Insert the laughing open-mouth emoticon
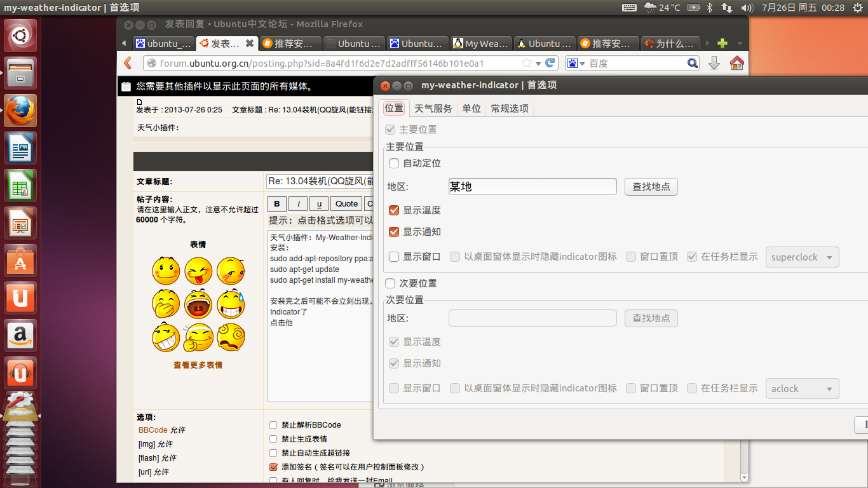 coord(198,304)
